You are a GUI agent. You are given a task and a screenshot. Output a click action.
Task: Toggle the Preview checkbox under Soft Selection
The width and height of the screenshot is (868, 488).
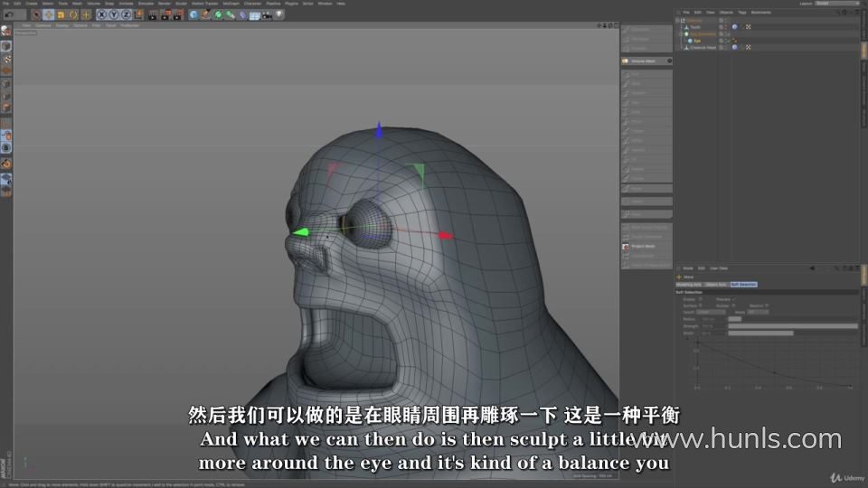(734, 299)
